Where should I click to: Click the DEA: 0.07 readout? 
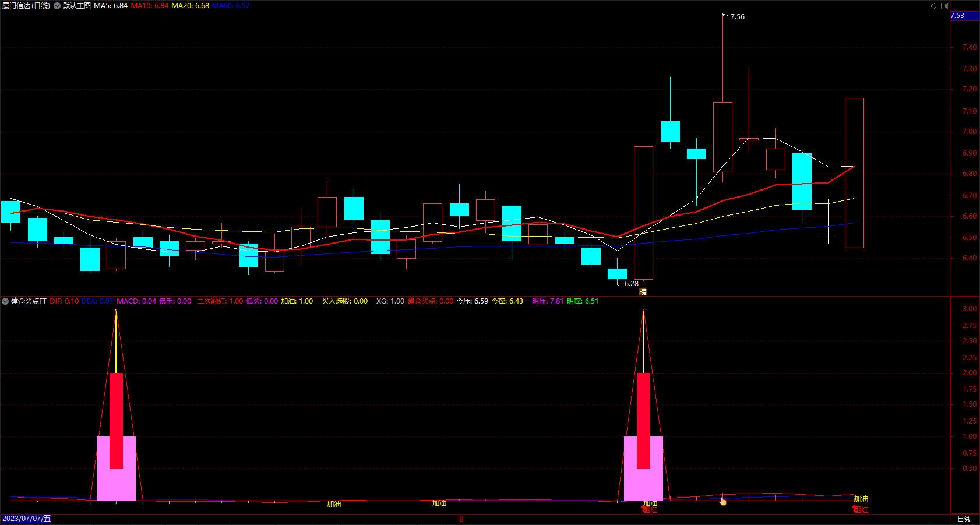97,301
